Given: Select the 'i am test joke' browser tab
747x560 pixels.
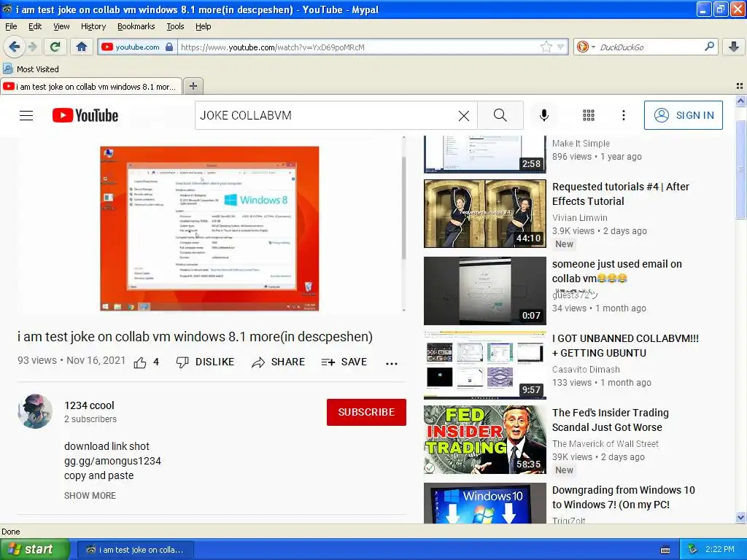Looking at the screenshot, I should pyautogui.click(x=91, y=87).
